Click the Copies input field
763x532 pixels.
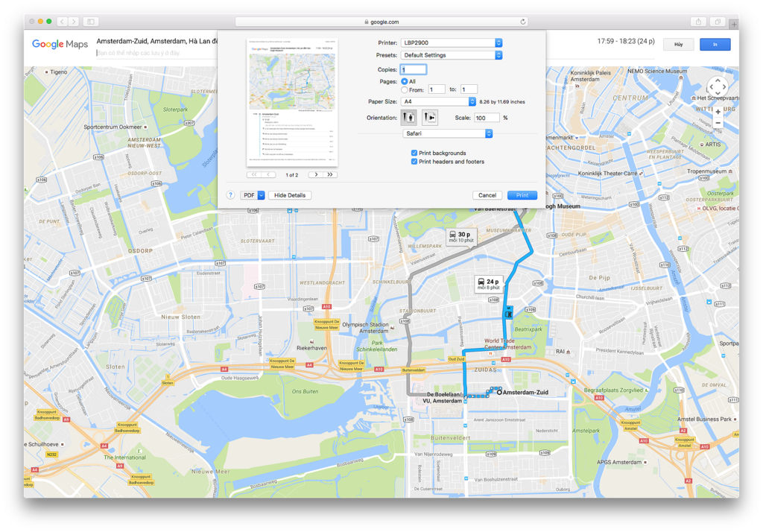413,69
